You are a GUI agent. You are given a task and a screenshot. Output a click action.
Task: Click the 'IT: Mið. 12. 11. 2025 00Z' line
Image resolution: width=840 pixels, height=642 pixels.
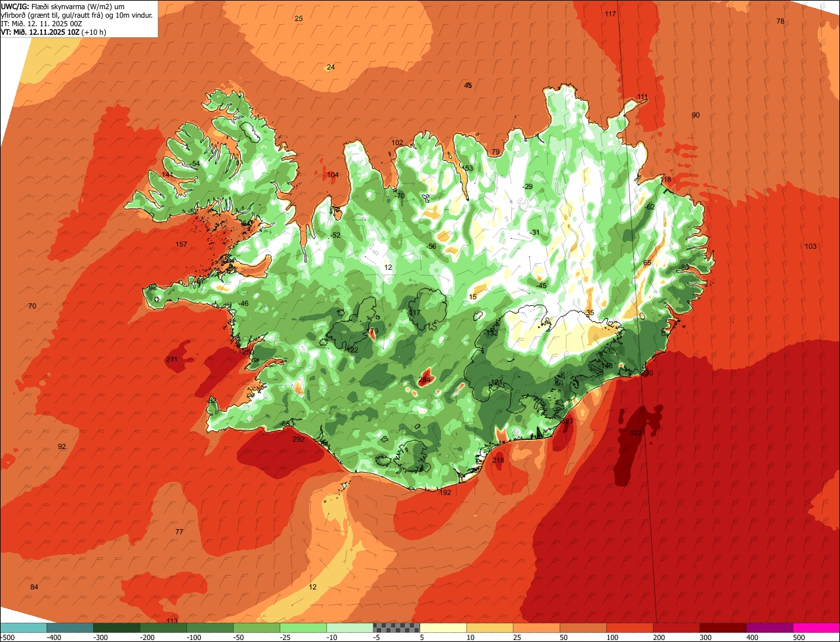(41, 23)
